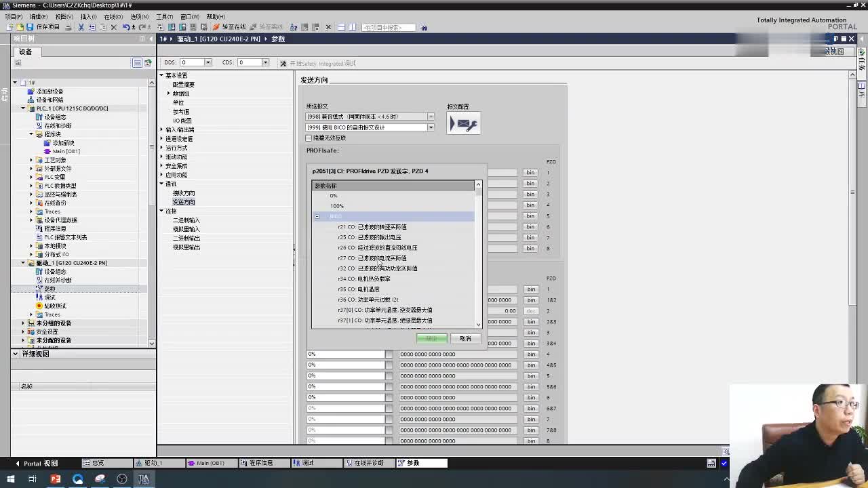Screen dimensions: 868x488
Task: Collapse the BICO group in parameter list
Action: pos(317,216)
